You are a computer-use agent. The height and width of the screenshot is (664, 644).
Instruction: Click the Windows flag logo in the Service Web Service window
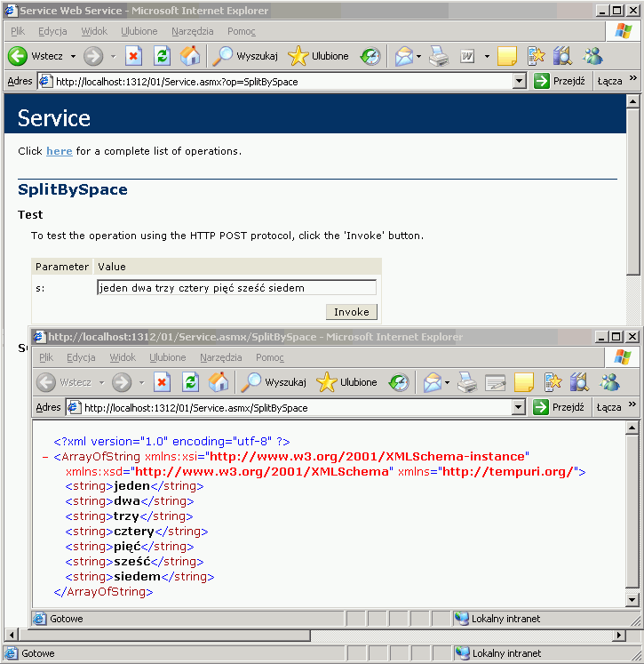[x=623, y=31]
